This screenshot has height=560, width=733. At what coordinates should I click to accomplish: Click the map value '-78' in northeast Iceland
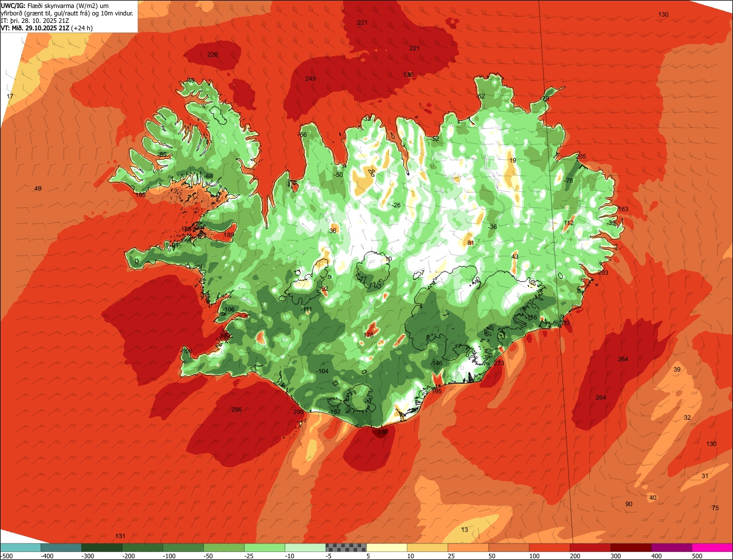click(569, 180)
